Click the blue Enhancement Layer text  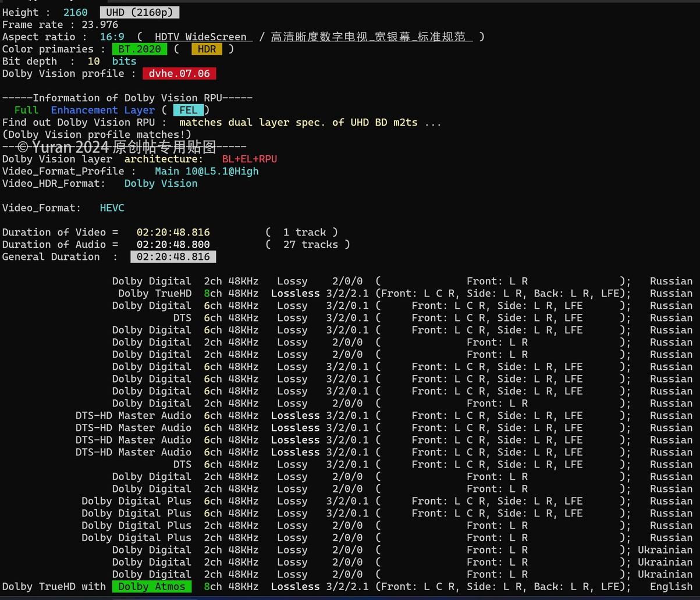103,110
